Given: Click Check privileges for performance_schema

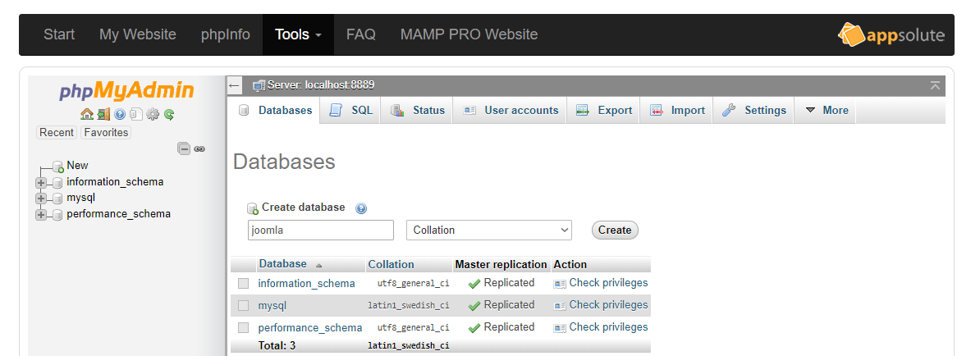Looking at the screenshot, I should (608, 326).
